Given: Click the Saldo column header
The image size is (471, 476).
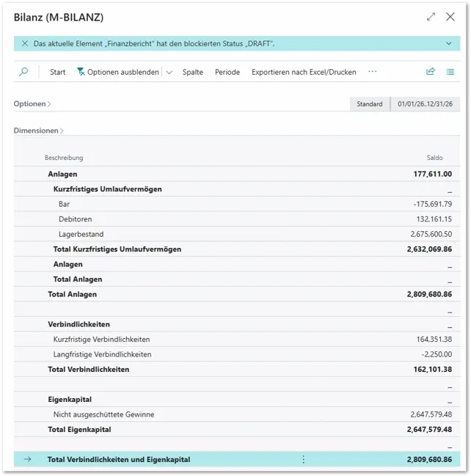Looking at the screenshot, I should coord(434,158).
